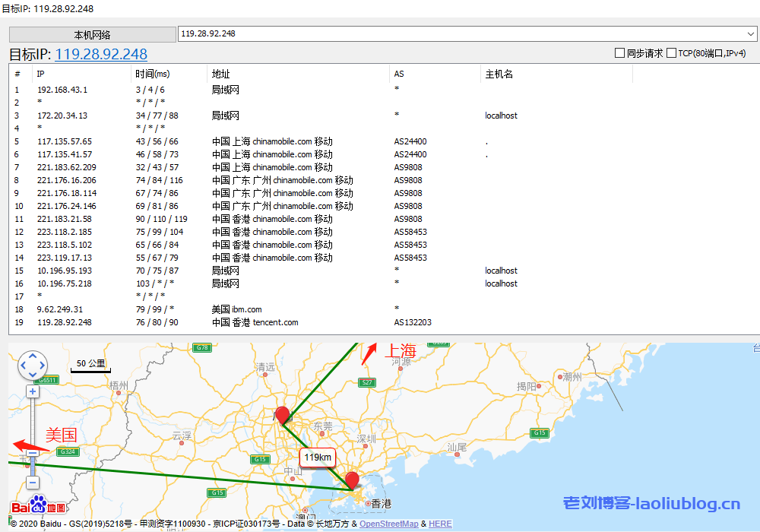Zoom in with the map plus button
Image resolution: width=760 pixels, height=532 pixels.
pos(33,391)
